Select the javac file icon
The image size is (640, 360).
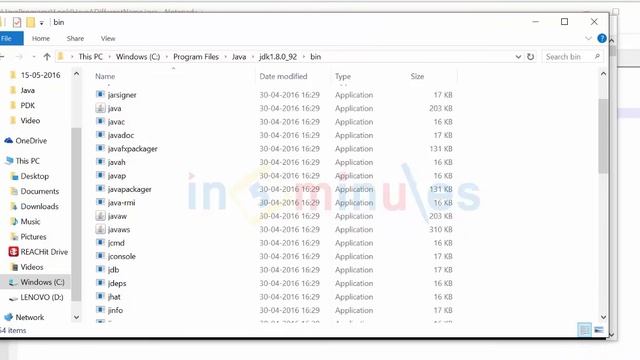click(x=100, y=121)
